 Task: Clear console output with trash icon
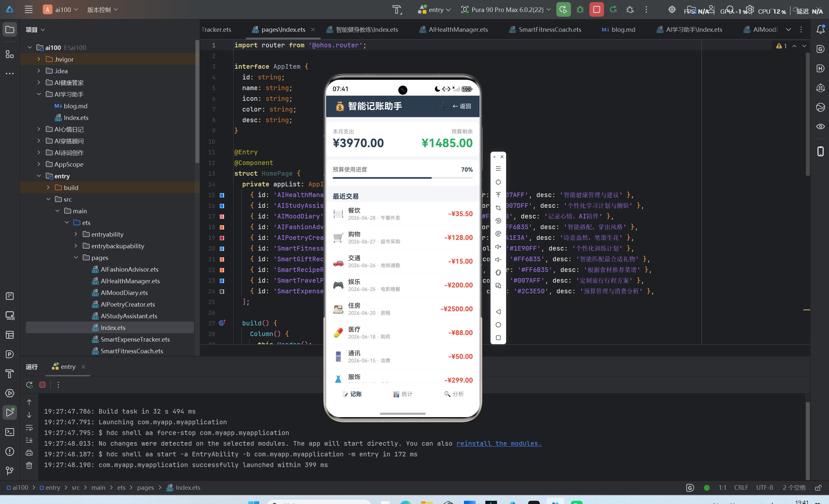click(29, 465)
